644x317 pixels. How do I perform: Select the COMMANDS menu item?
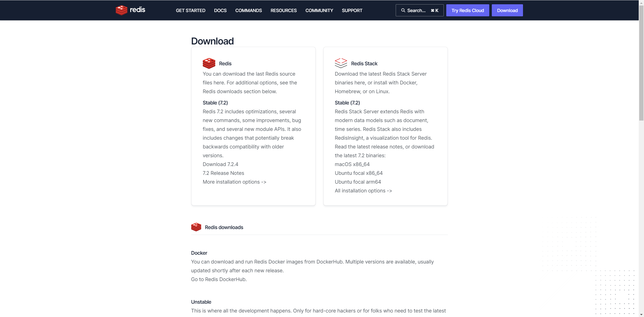coord(249,10)
